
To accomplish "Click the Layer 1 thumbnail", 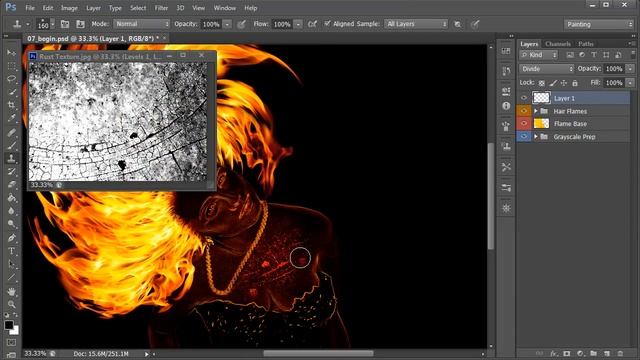I will [x=541, y=98].
